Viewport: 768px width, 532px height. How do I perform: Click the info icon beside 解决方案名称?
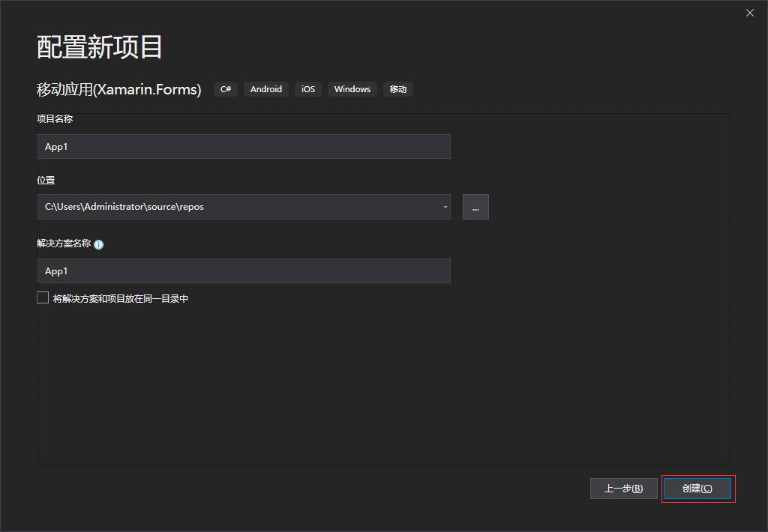(x=99, y=244)
